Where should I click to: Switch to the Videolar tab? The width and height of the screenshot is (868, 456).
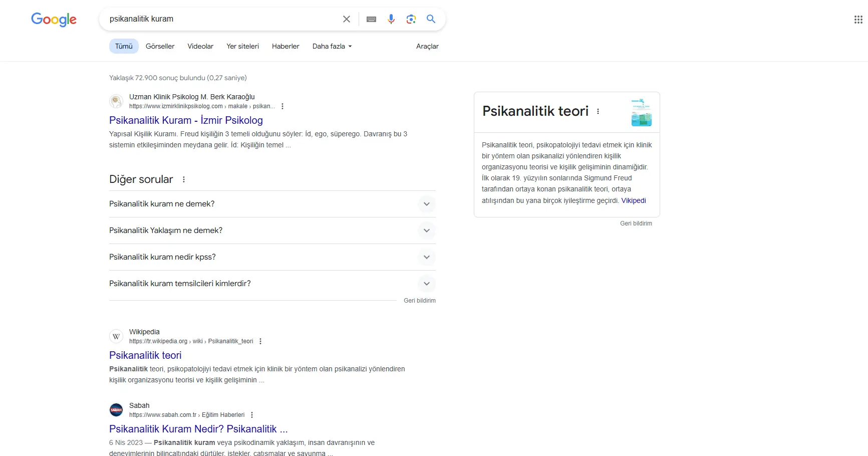tap(200, 46)
